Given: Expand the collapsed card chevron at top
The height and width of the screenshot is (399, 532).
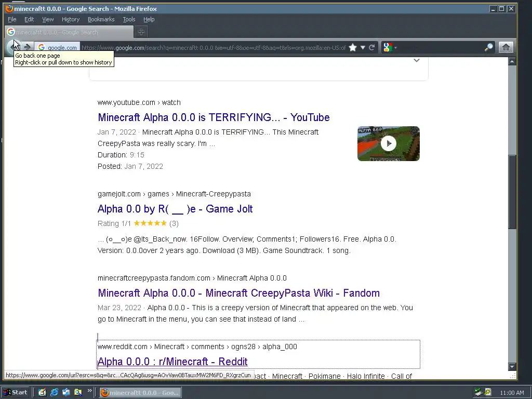Looking at the screenshot, I should [417, 60].
